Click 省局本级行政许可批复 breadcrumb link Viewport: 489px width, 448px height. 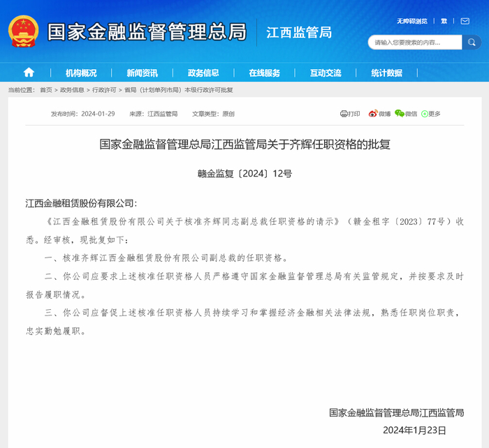(179, 90)
